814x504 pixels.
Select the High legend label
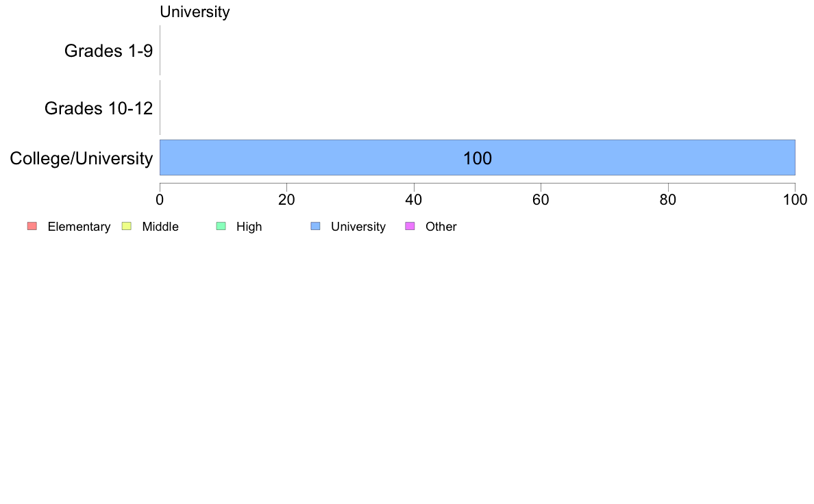249,227
